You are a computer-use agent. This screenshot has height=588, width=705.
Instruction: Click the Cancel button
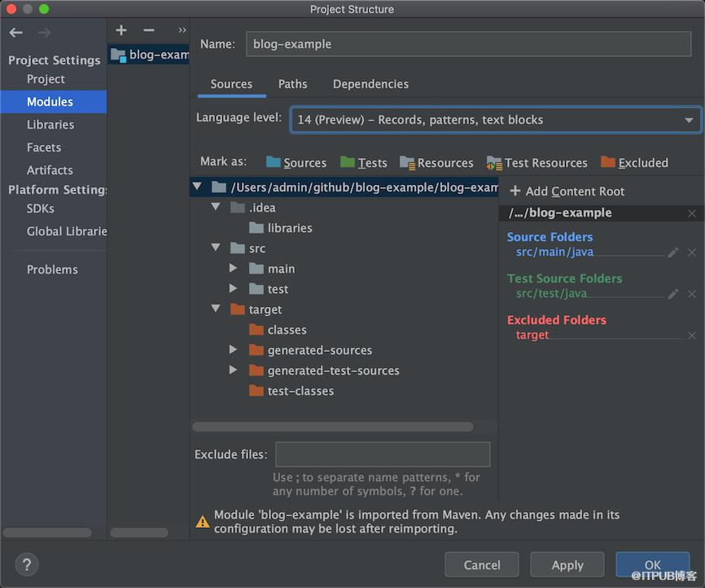[482, 564]
